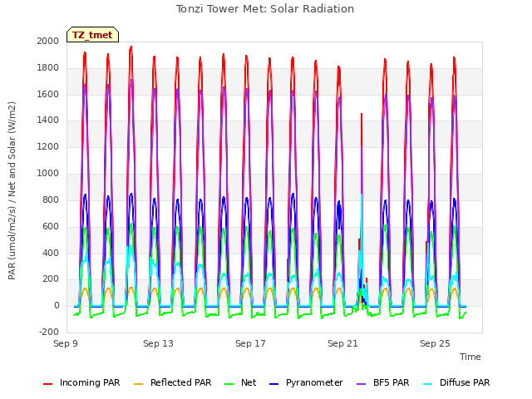The image size is (532, 399).
Task: Click the 0 y-axis tick label
Action: [57, 305]
